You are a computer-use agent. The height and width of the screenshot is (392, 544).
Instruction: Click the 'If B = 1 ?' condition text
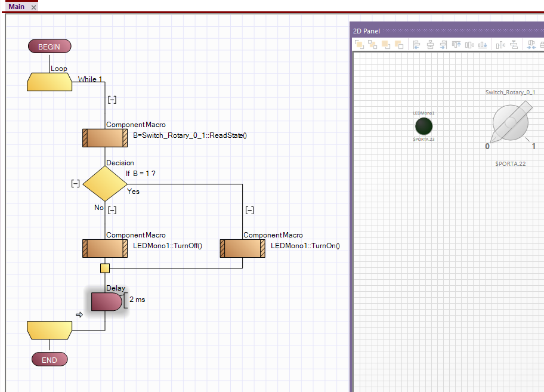point(141,174)
